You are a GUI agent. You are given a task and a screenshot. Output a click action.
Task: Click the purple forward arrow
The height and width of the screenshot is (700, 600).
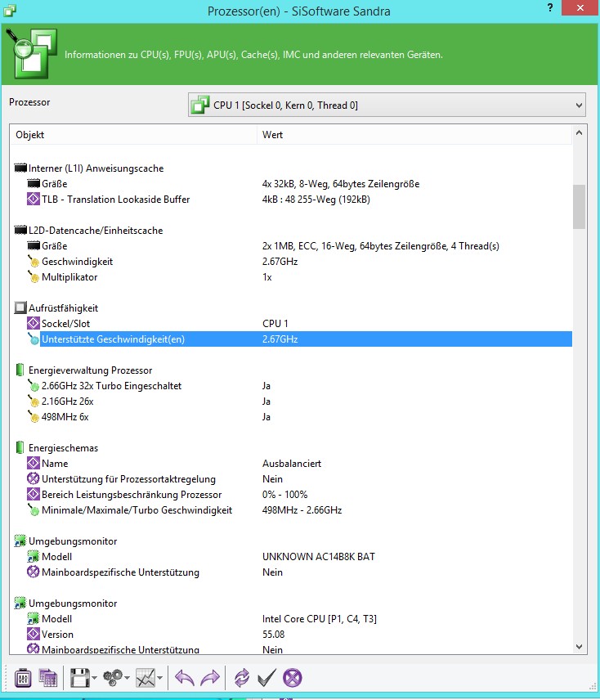210,678
